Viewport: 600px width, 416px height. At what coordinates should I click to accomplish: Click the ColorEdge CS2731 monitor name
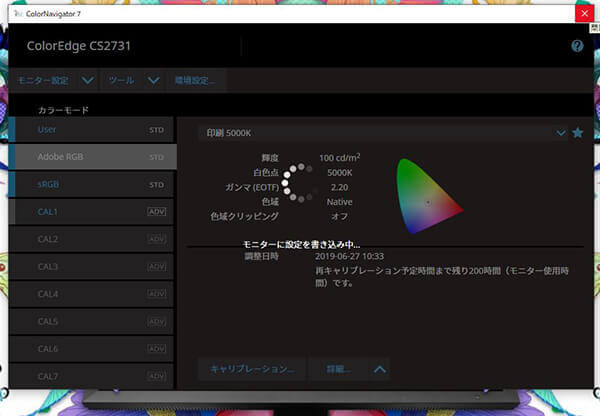click(78, 46)
